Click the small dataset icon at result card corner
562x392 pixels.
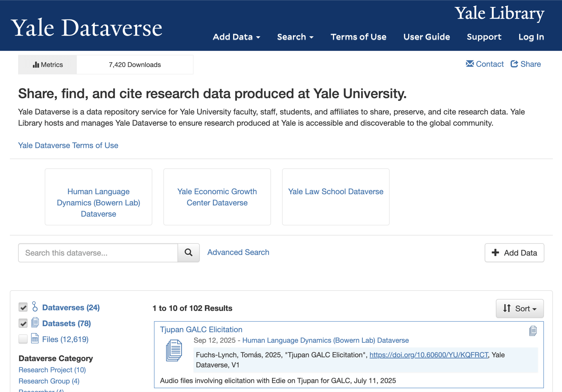[x=533, y=330]
